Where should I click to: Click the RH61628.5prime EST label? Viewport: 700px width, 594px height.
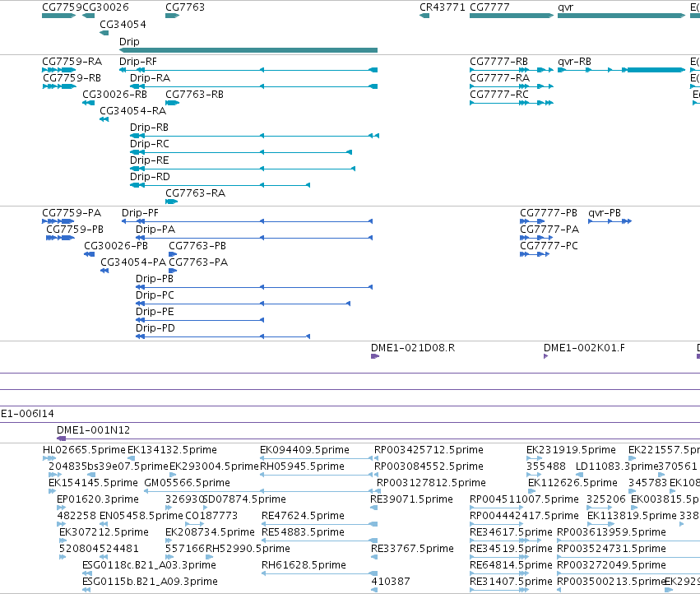[x=304, y=565]
